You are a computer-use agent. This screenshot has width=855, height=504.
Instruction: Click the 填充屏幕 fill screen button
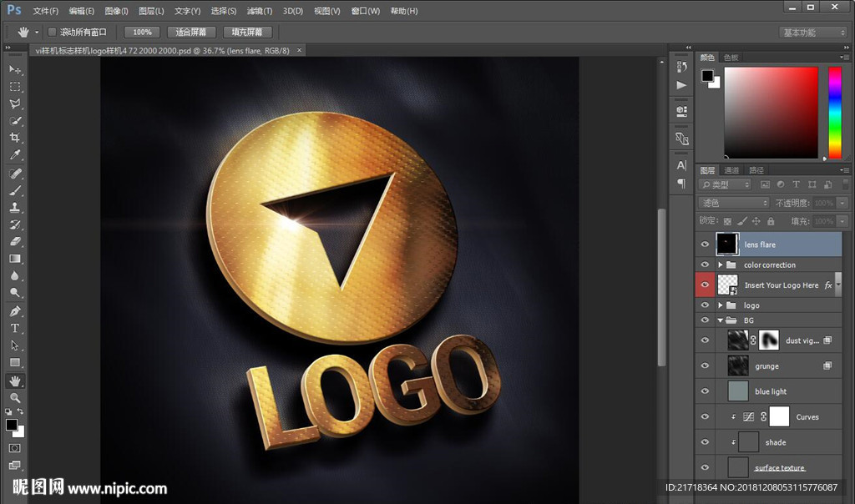[x=247, y=33]
